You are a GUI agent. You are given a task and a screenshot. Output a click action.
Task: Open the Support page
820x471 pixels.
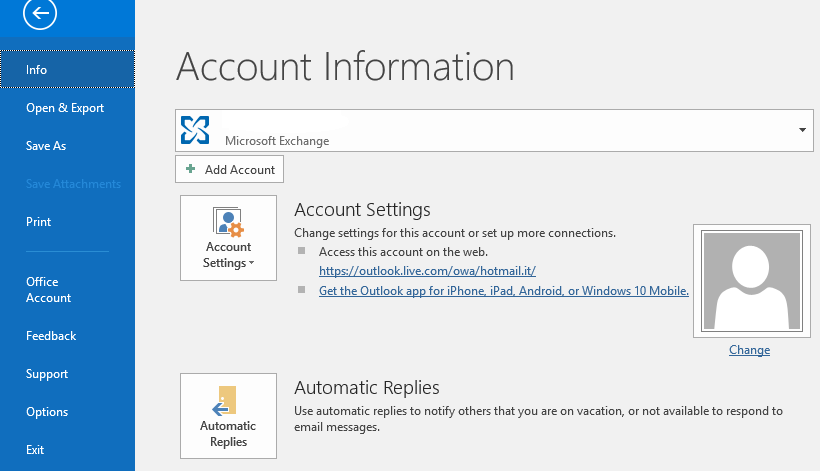(47, 374)
